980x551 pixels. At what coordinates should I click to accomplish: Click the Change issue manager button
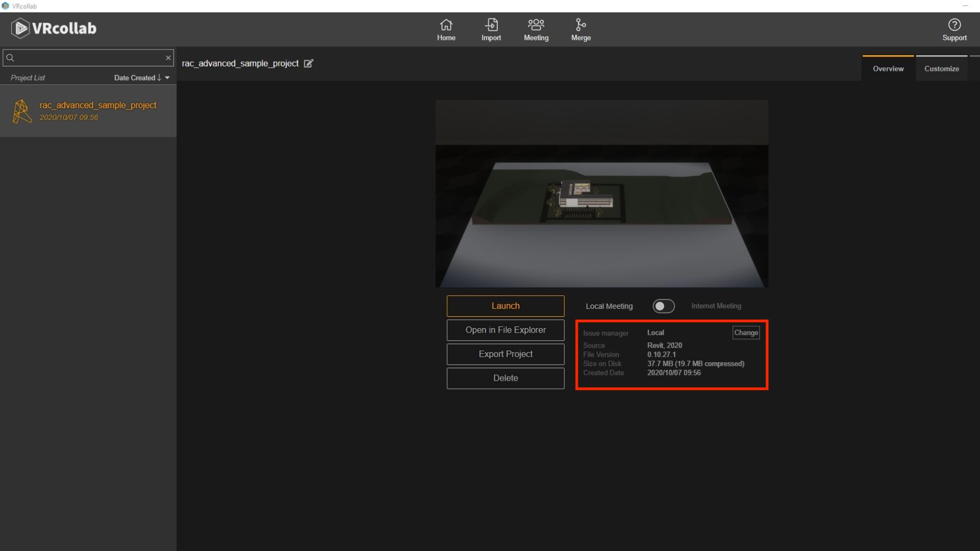tap(746, 333)
